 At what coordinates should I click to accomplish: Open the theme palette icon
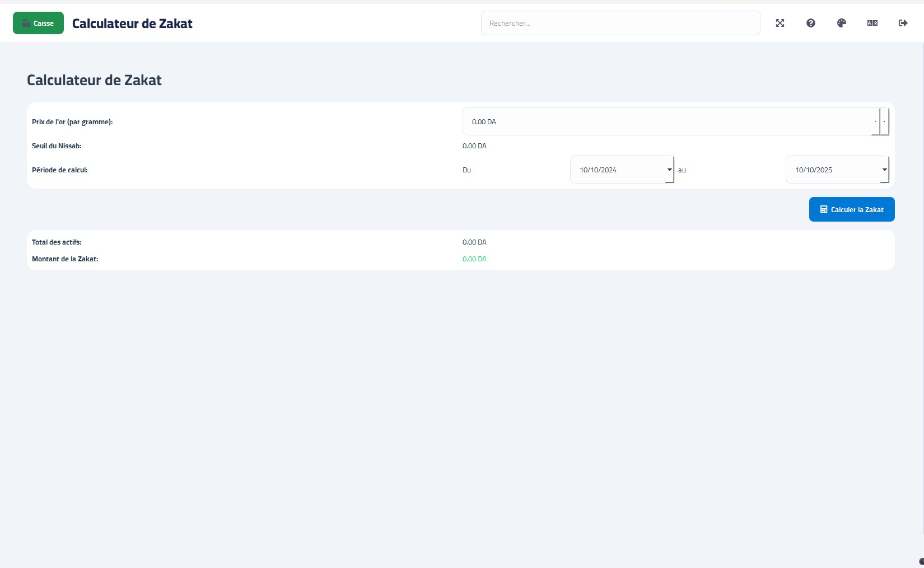(x=841, y=23)
